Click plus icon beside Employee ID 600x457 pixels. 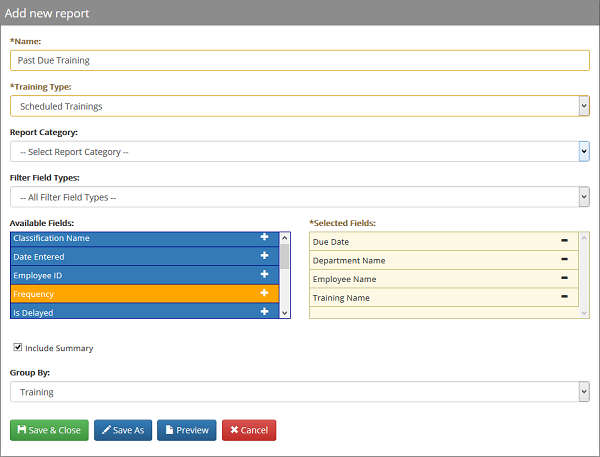(264, 274)
